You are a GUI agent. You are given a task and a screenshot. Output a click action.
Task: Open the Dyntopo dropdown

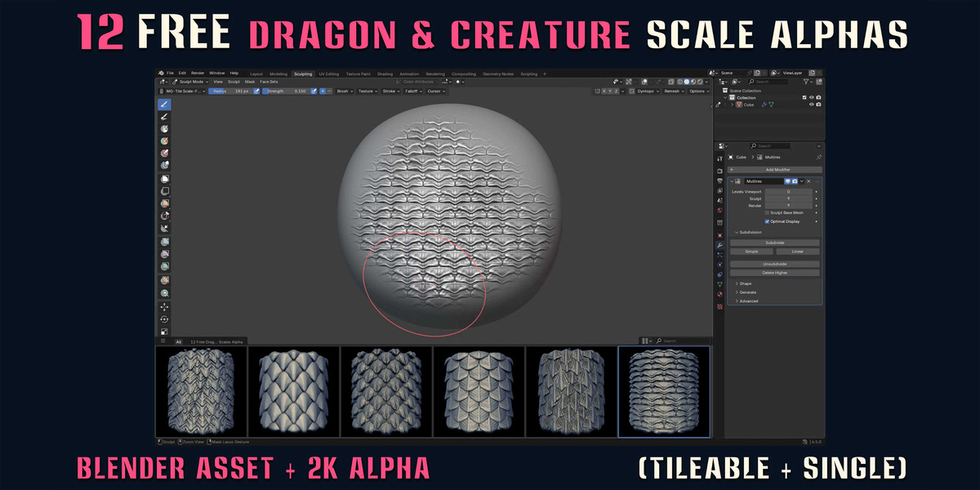point(647,91)
